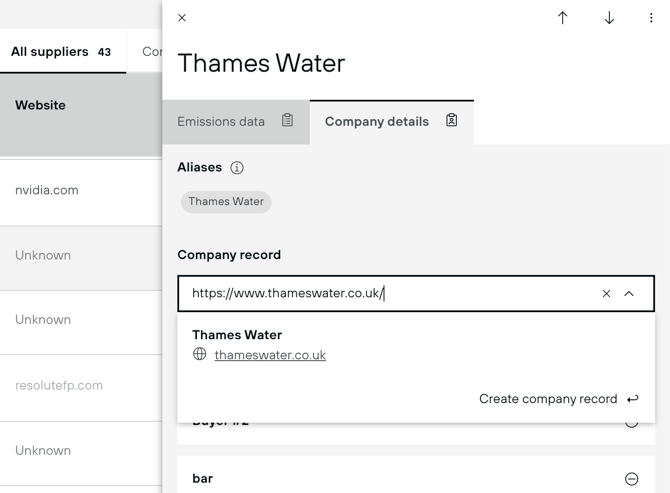Image resolution: width=670 pixels, height=493 pixels.
Task: Select the resolutefp.com website row
Action: tap(81, 386)
